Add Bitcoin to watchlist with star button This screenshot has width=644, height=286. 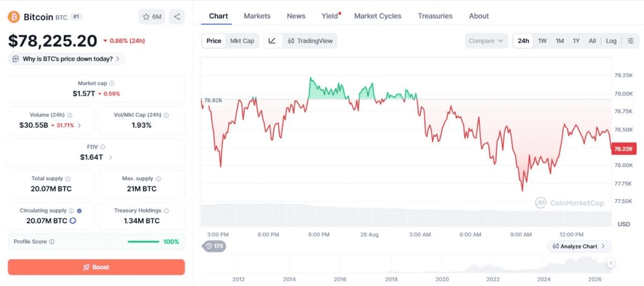coord(152,17)
